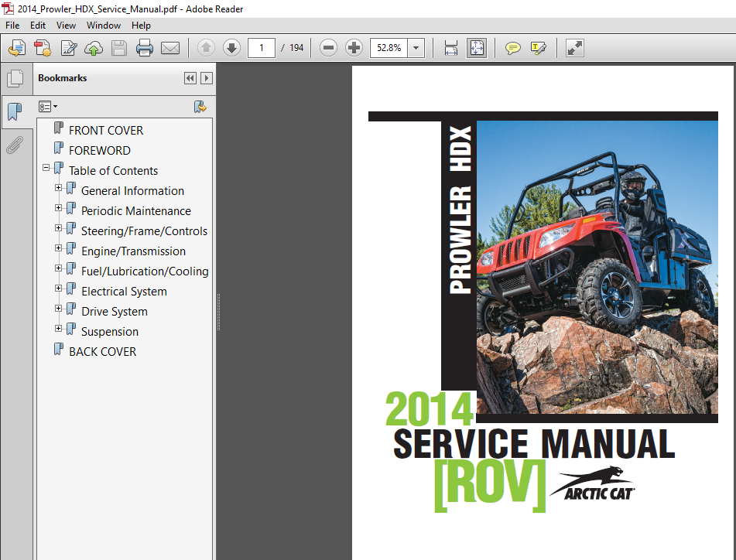The image size is (736, 560).
Task: Select the Steering/Frame/Controls bookmark text
Action: tap(144, 231)
